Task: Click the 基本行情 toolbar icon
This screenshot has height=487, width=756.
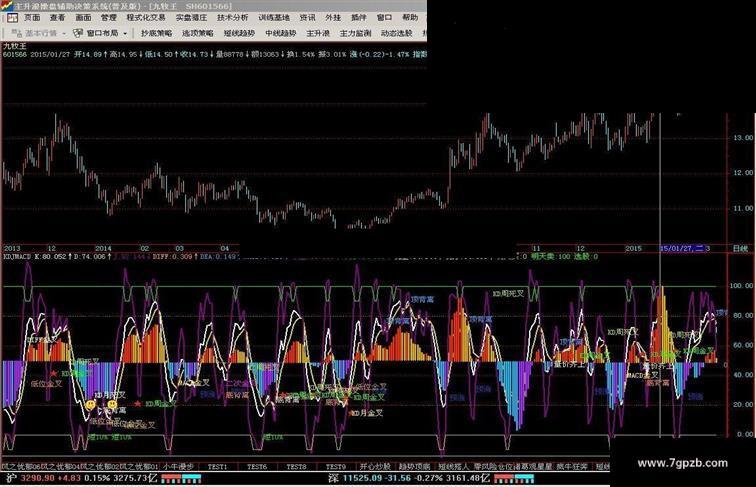Action: pyautogui.click(x=16, y=33)
